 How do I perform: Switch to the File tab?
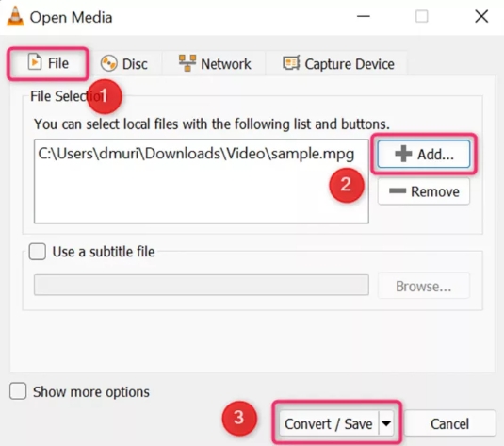pos(48,63)
